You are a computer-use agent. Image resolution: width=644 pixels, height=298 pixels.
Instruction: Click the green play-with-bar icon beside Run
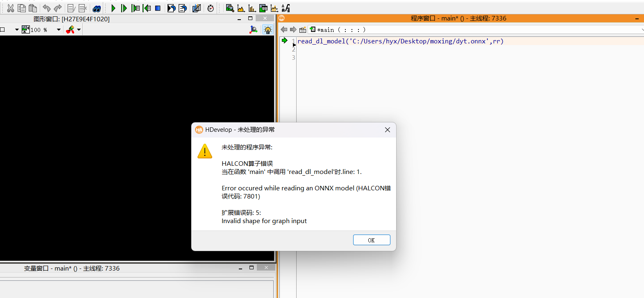point(124,8)
